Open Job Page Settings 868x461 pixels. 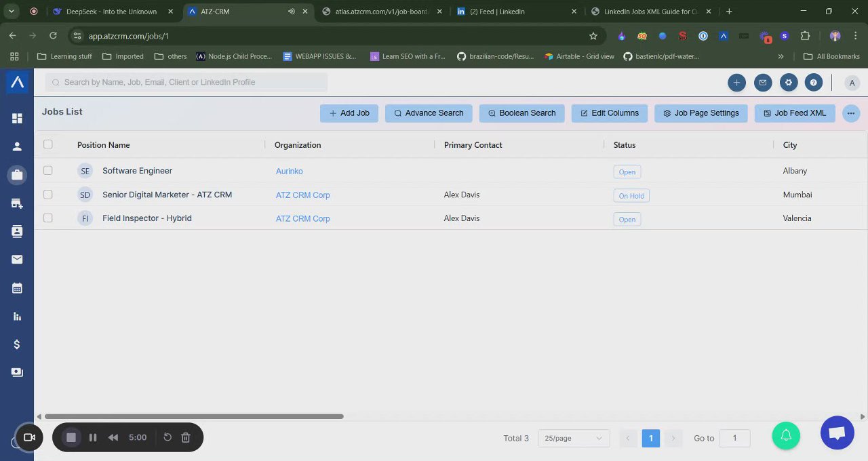[x=701, y=113]
